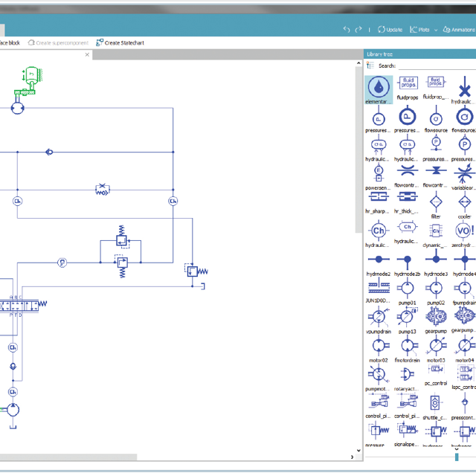476x476 pixels.
Task: Select the hr_thick restriction component
Action: (407, 198)
